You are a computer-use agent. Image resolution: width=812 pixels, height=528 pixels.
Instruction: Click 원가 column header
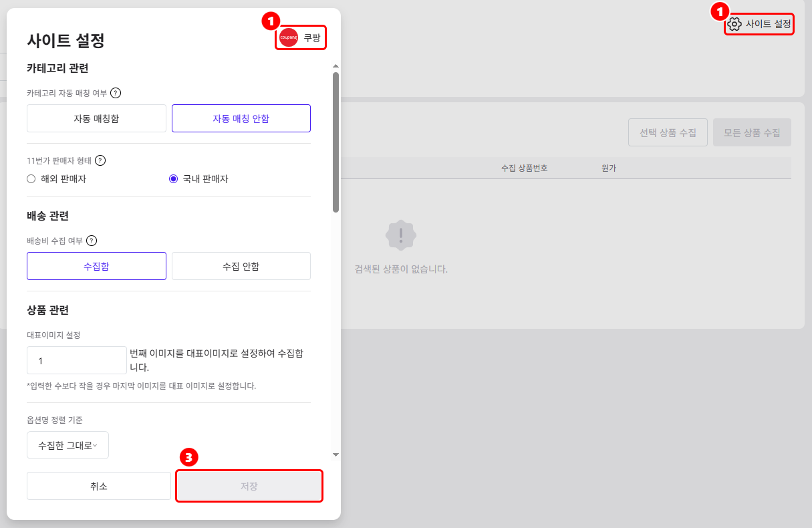(609, 168)
